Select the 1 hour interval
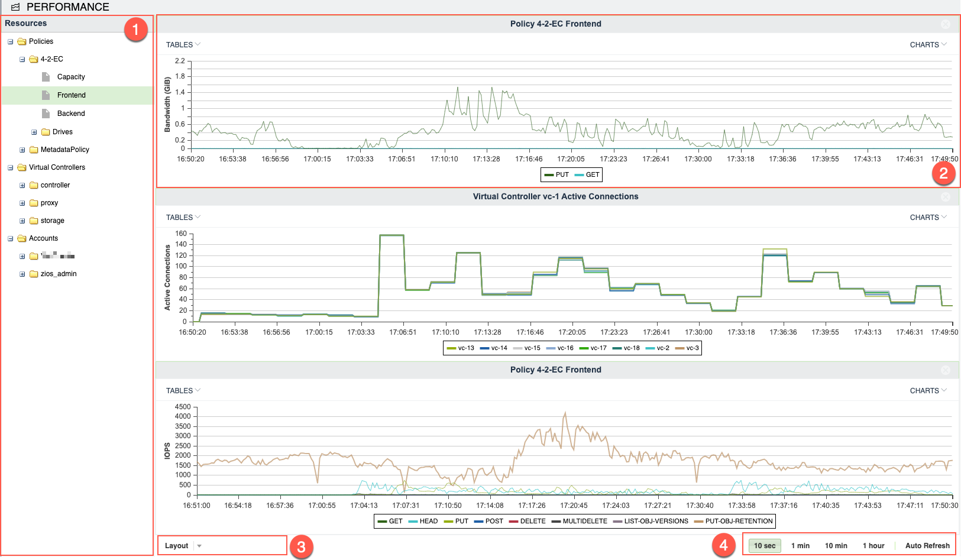The width and height of the screenshot is (961, 560). (873, 546)
